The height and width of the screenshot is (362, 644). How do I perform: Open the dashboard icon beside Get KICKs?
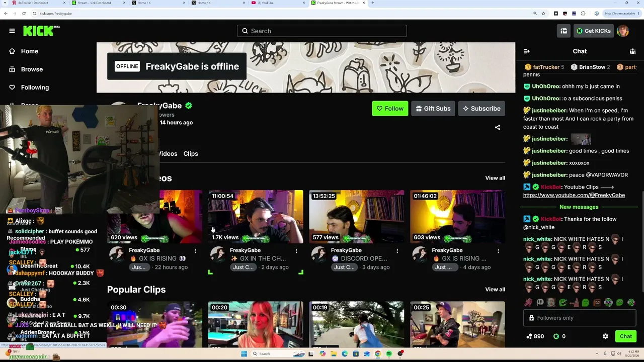(563, 31)
